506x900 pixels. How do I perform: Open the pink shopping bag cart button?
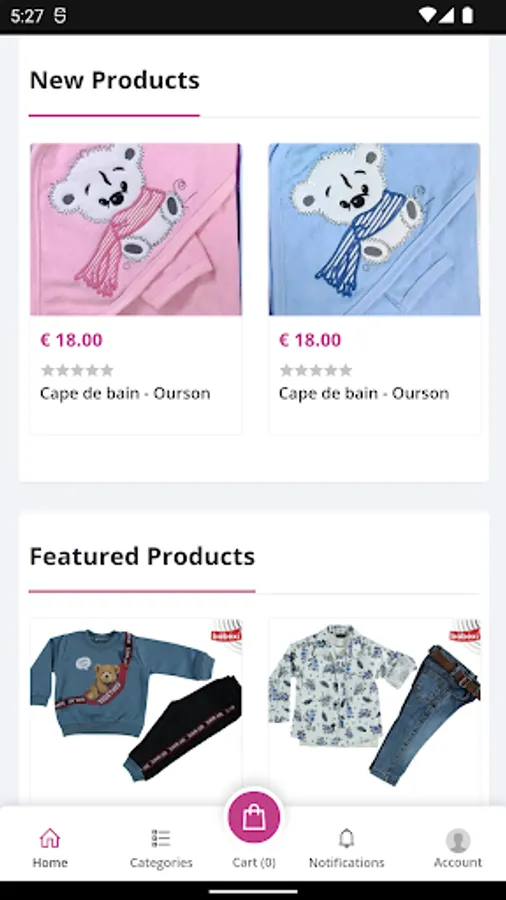click(254, 817)
